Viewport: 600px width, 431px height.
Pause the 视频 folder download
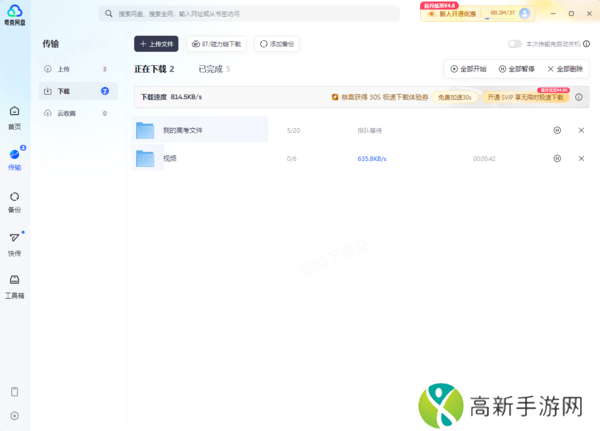557,158
